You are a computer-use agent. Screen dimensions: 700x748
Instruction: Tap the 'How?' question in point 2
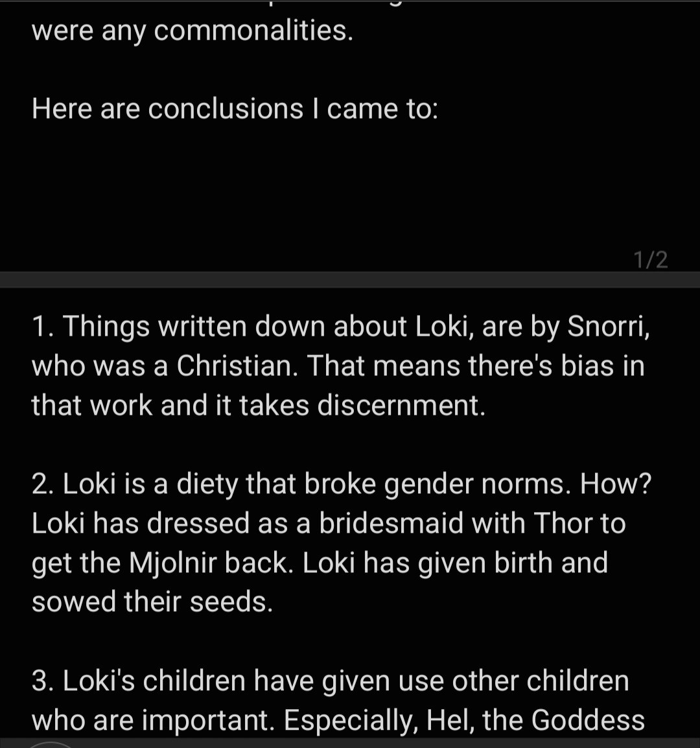615,484
